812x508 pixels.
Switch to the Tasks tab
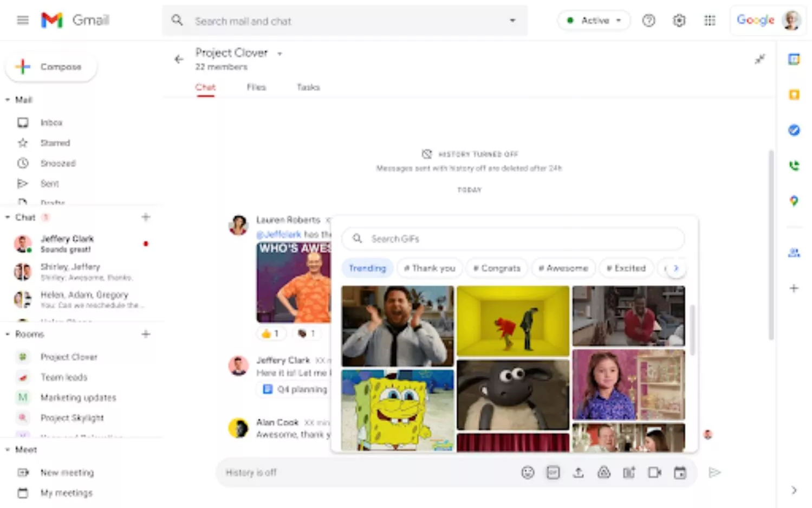click(308, 87)
